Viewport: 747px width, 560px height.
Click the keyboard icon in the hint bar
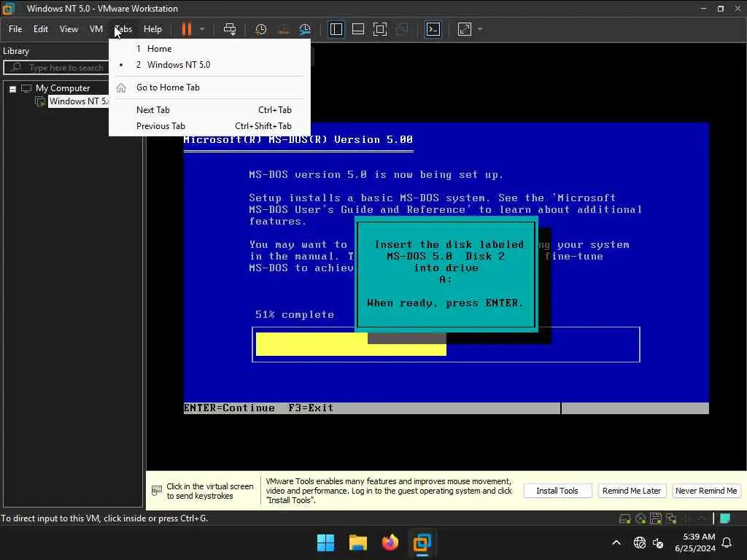pyautogui.click(x=157, y=491)
